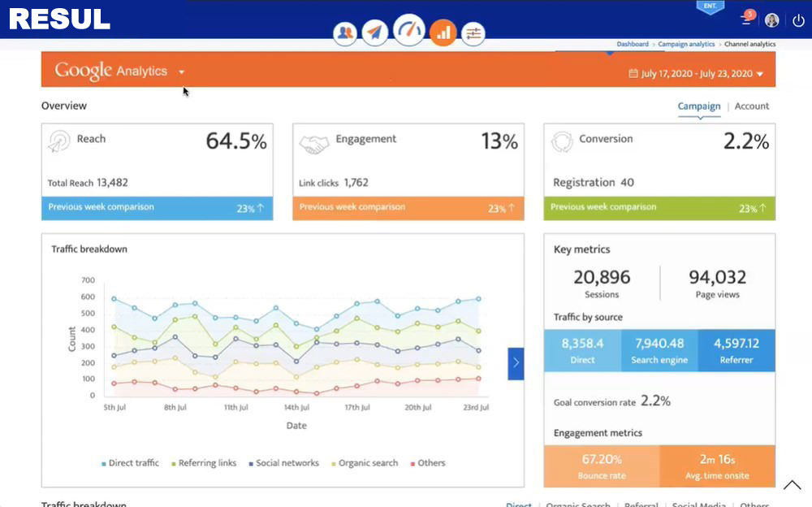Expand next chart with blue right arrow

(516, 363)
